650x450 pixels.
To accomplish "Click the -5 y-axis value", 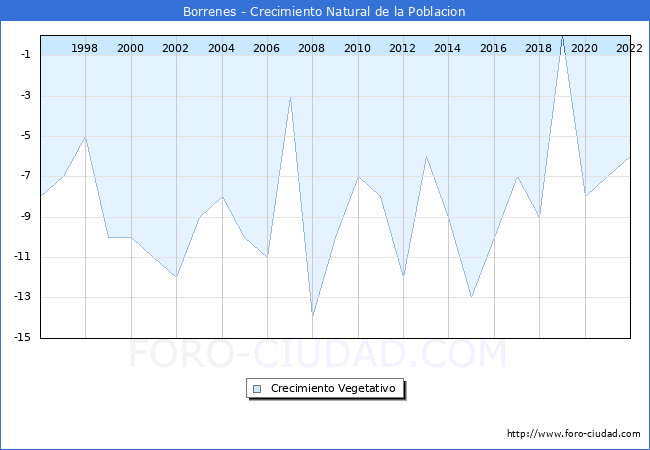I will point(25,135).
